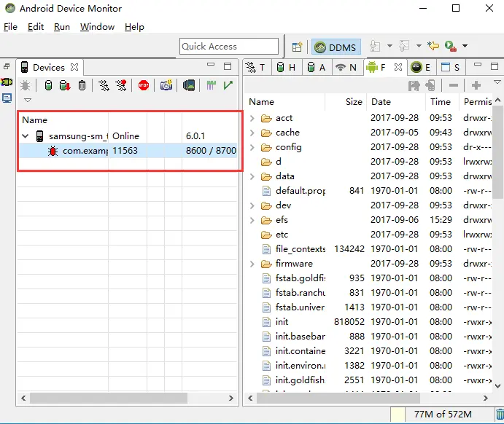Image resolution: width=504 pixels, height=424 pixels.
Task: Click the Quick Access field
Action: point(229,47)
